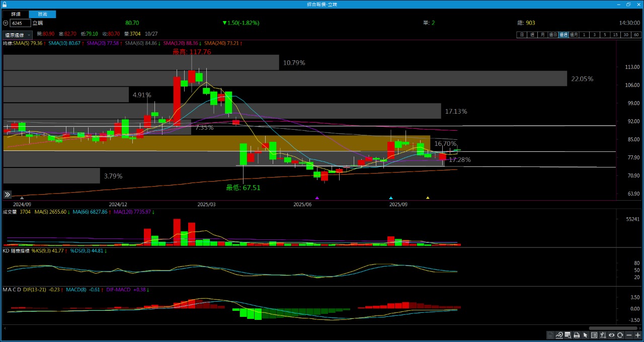Screen dimensions: 644x342
Task: Open the 還原週線 dropdown
Action: tap(18, 35)
